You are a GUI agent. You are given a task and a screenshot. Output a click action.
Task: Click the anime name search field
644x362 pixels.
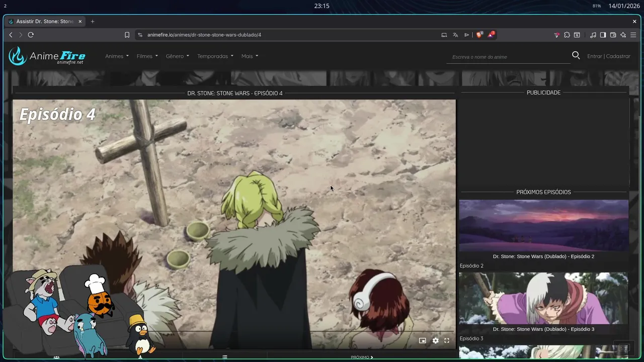[x=508, y=57]
